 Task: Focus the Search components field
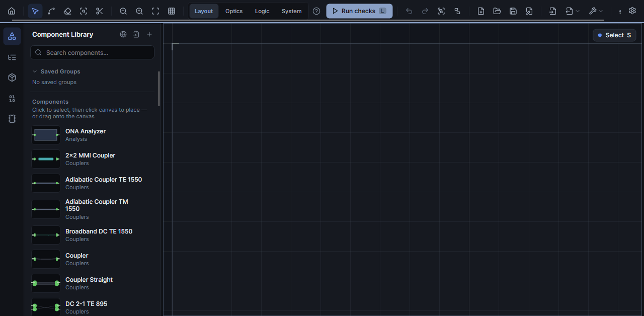coord(93,52)
